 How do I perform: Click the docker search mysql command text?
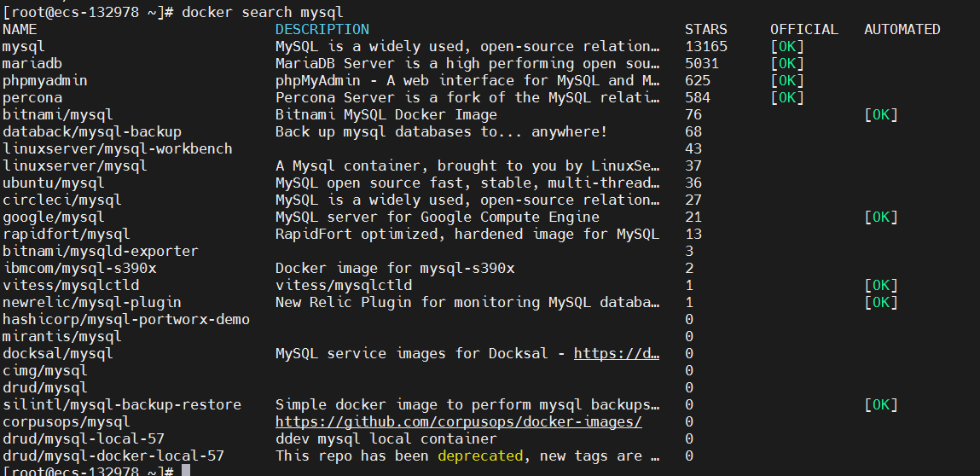pyautogui.click(x=263, y=12)
